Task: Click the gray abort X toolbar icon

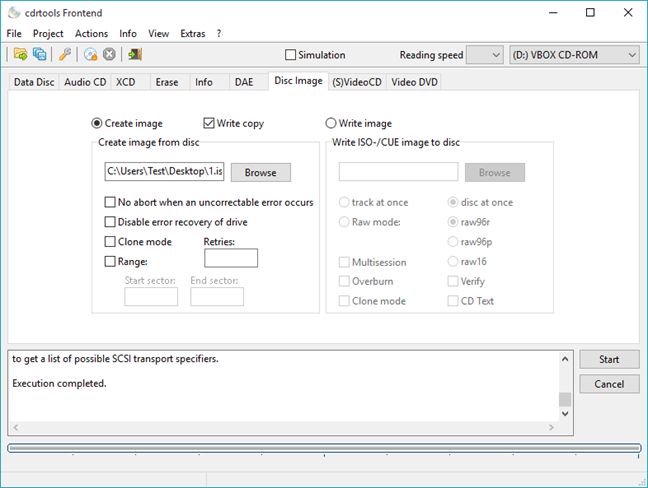Action: pyautogui.click(x=109, y=55)
